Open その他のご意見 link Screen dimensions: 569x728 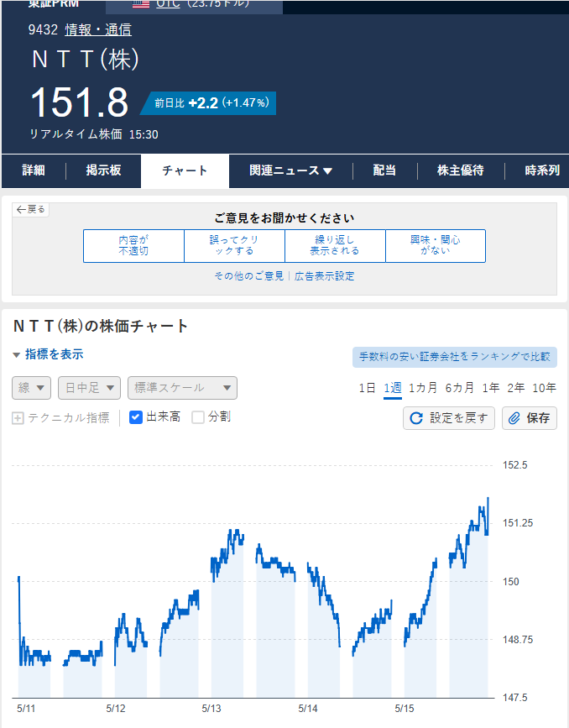coord(248,275)
